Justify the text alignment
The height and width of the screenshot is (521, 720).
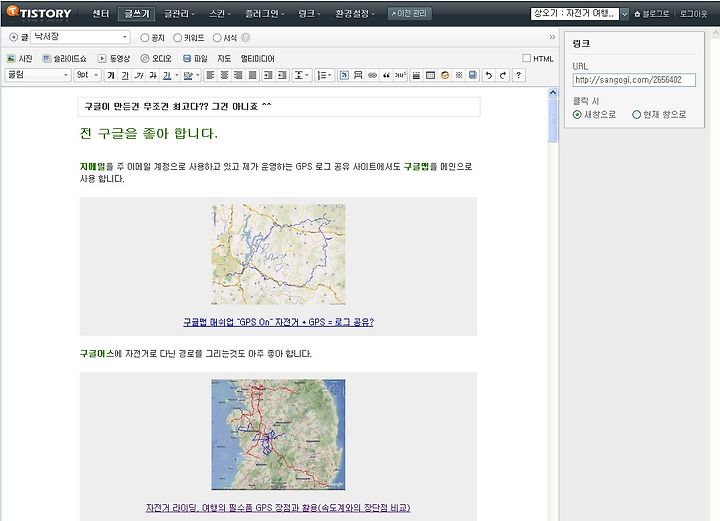(253, 75)
